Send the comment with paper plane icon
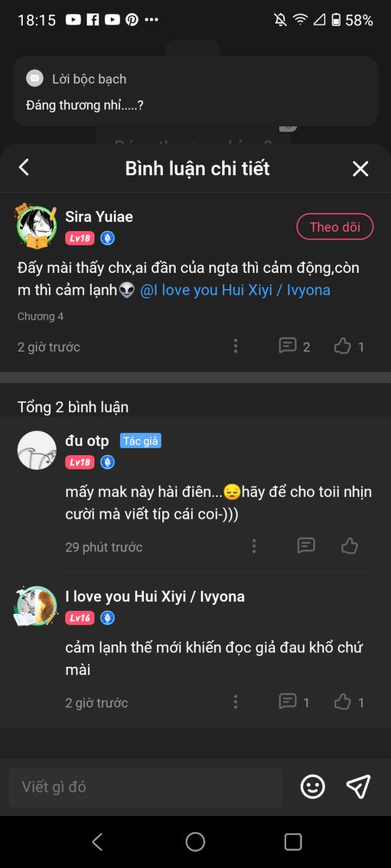 coord(358,787)
